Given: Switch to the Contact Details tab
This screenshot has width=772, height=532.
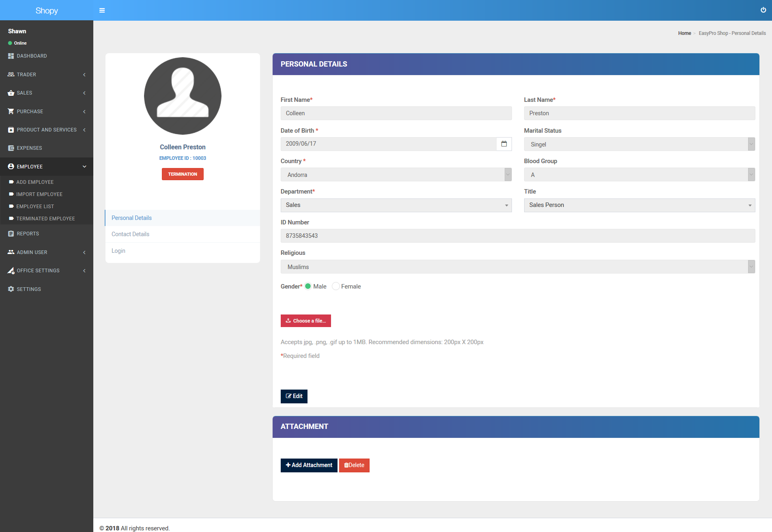Looking at the screenshot, I should pyautogui.click(x=130, y=234).
